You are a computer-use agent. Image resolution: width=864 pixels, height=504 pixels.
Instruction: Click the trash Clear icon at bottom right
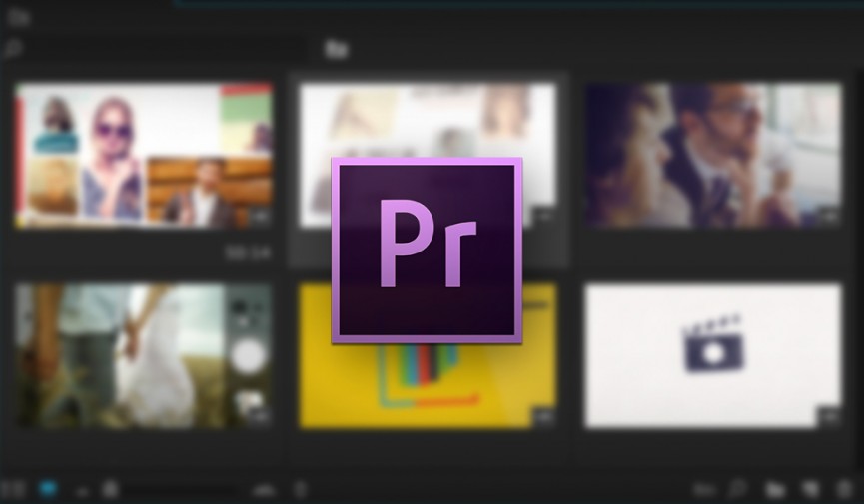(x=844, y=489)
